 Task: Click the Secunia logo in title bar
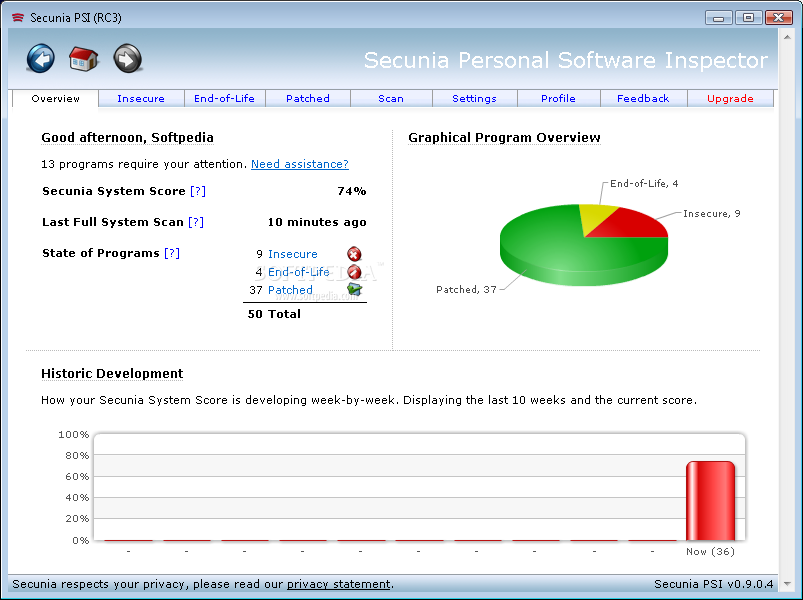[18, 18]
